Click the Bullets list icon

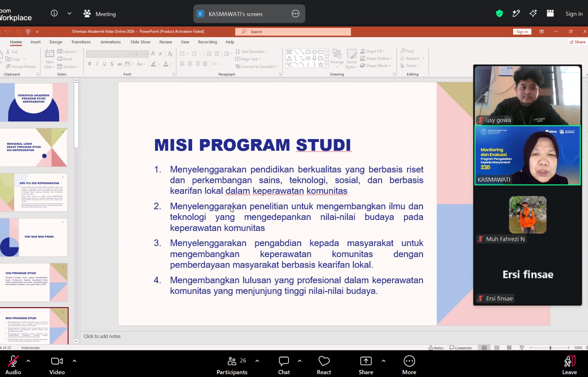182,54
